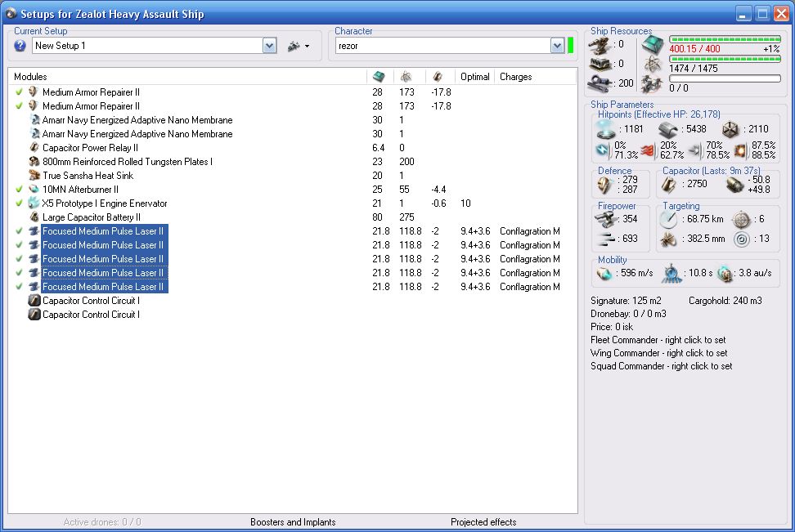Click the explosive resistance icon
Image resolution: width=795 pixels, height=532 pixels.
(741, 150)
